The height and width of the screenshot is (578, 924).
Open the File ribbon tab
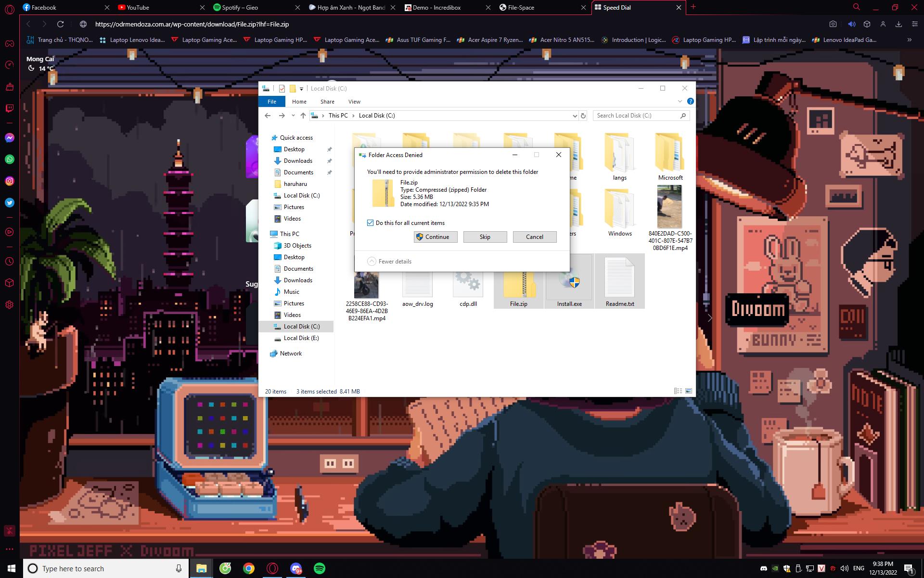click(272, 102)
